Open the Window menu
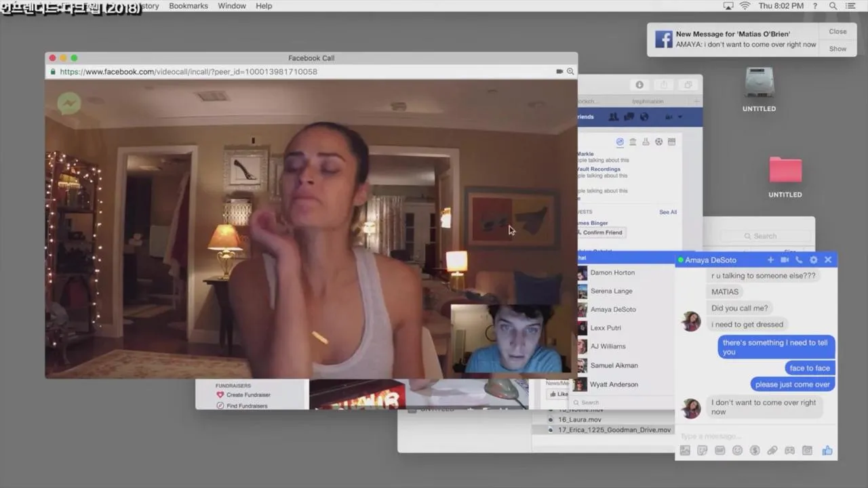868x488 pixels. (x=232, y=5)
